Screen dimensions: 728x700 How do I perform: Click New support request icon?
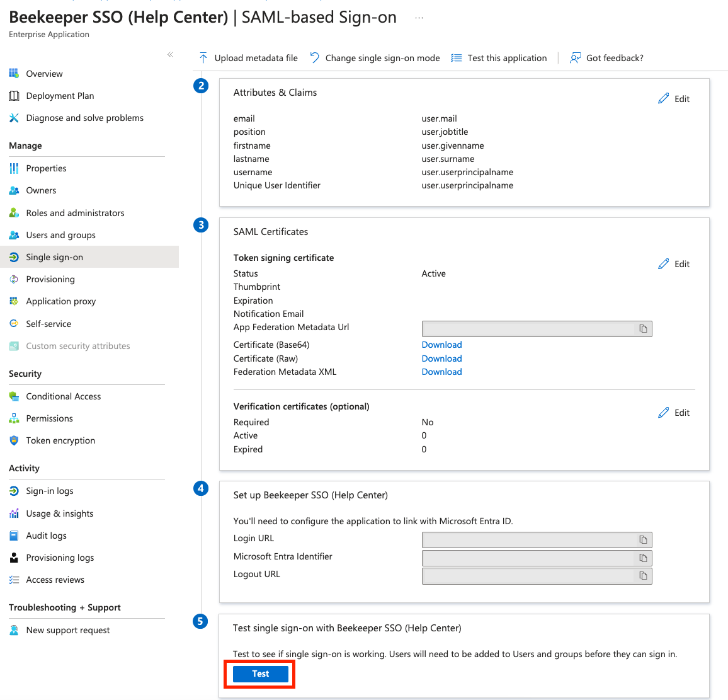point(14,630)
